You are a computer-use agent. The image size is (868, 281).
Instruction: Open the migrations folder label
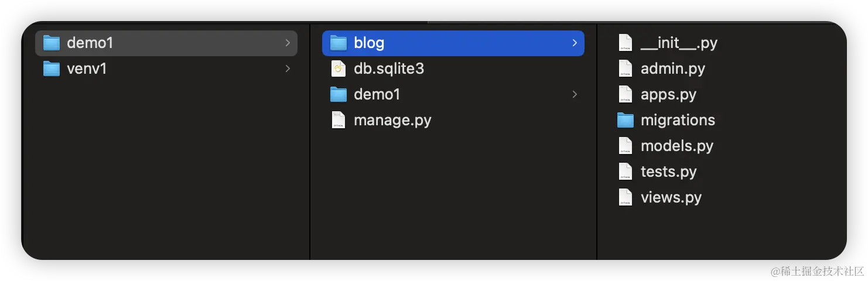point(678,120)
